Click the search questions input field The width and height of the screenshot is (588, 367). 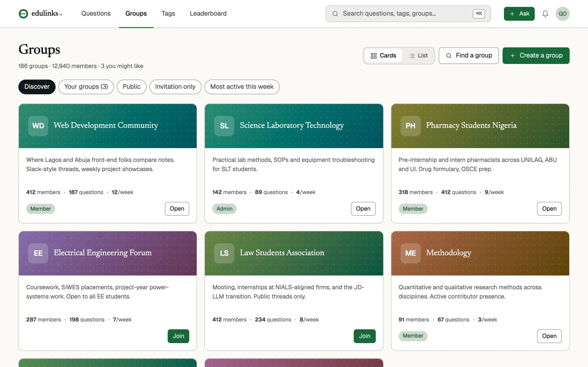(x=408, y=14)
